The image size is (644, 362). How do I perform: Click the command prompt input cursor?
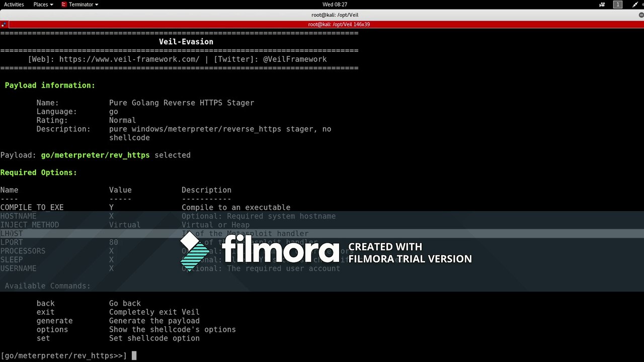click(134, 356)
